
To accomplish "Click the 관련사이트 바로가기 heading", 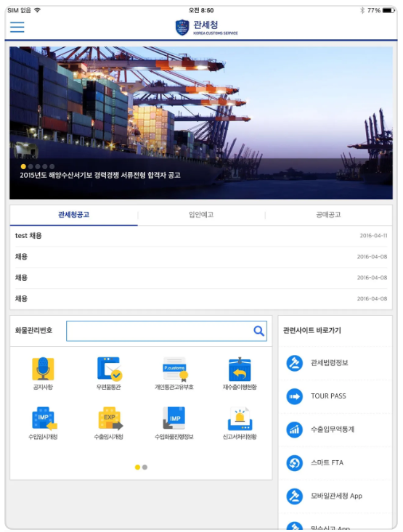I will [x=312, y=330].
